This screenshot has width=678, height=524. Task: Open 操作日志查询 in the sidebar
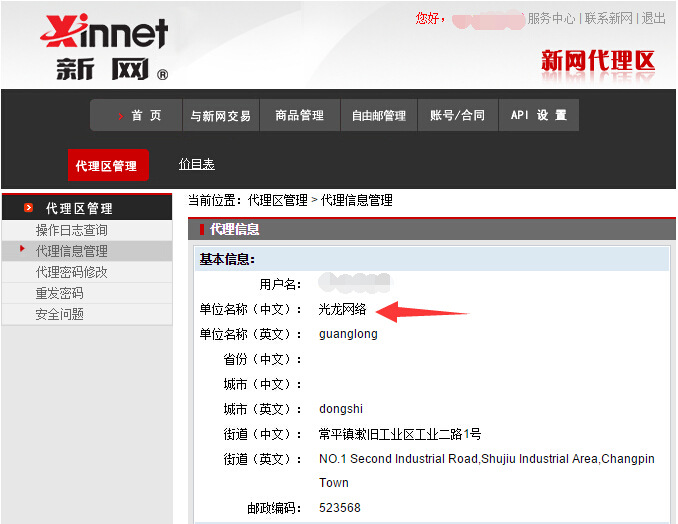(x=72, y=230)
